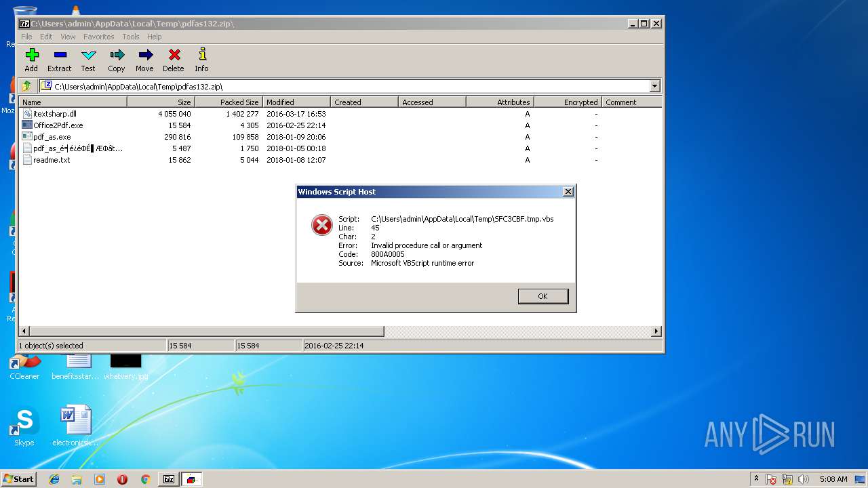Sort by Encrypted column header
The image size is (868, 488).
tap(568, 102)
